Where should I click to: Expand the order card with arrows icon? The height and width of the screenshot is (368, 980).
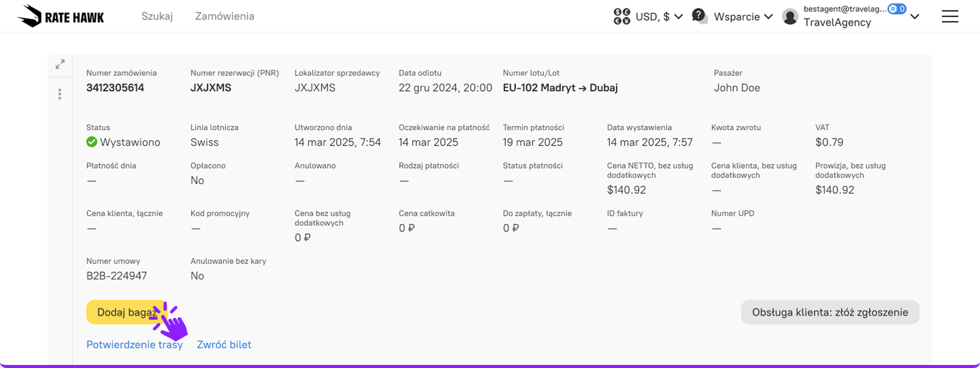(x=60, y=64)
